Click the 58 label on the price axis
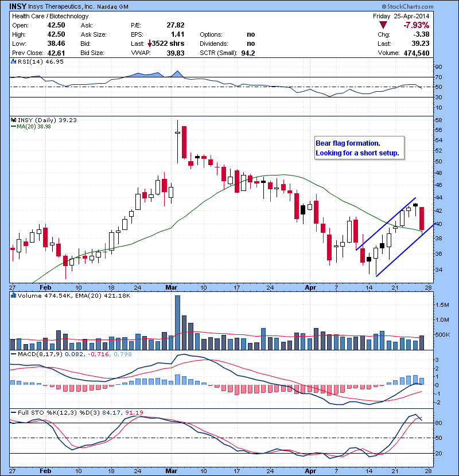The image size is (459, 476). [x=438, y=120]
